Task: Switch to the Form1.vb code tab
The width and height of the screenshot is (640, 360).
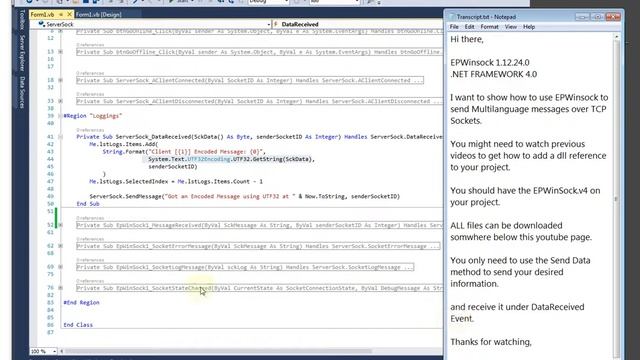Action: 42,14
